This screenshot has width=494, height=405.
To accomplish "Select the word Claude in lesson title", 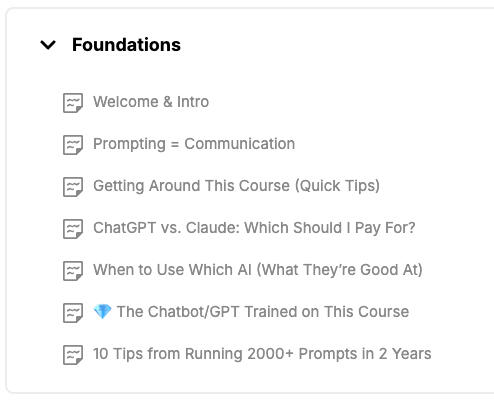I will (212, 228).
